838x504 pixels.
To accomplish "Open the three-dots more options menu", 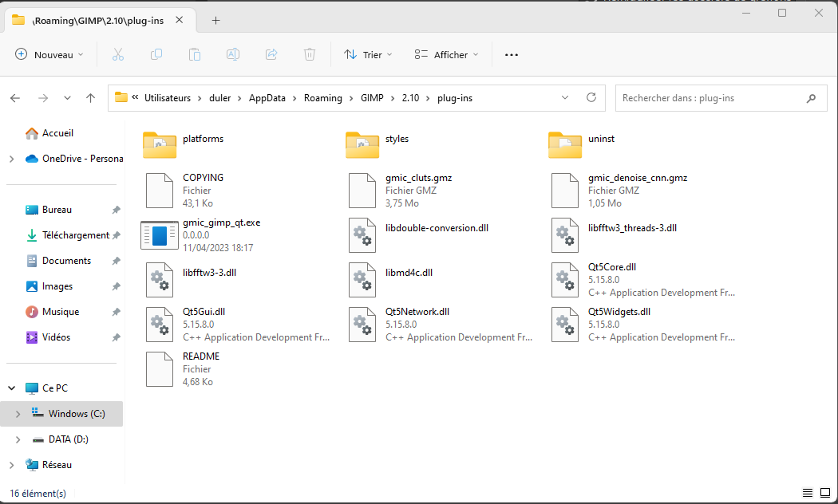I will 512,55.
